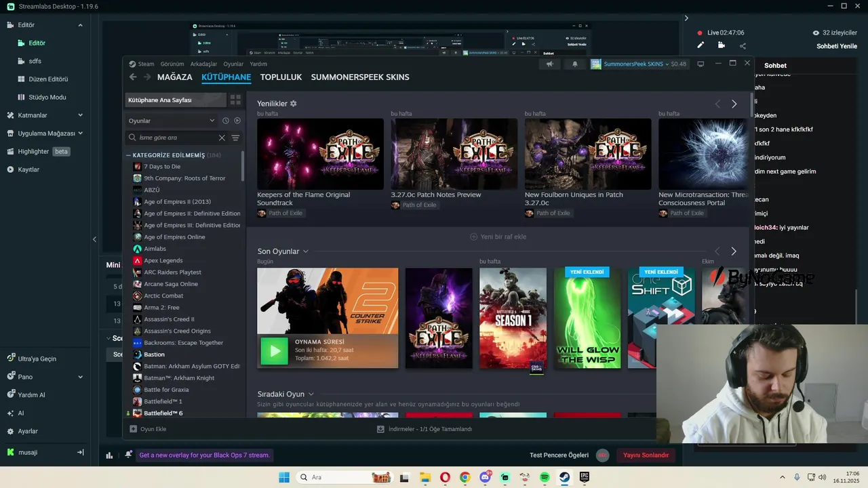Log out of musaji account

click(x=80, y=452)
